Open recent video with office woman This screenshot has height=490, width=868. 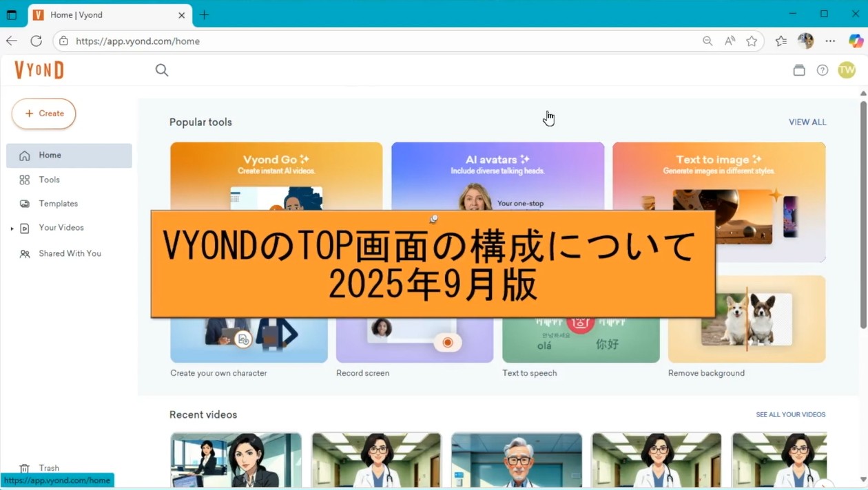236,460
